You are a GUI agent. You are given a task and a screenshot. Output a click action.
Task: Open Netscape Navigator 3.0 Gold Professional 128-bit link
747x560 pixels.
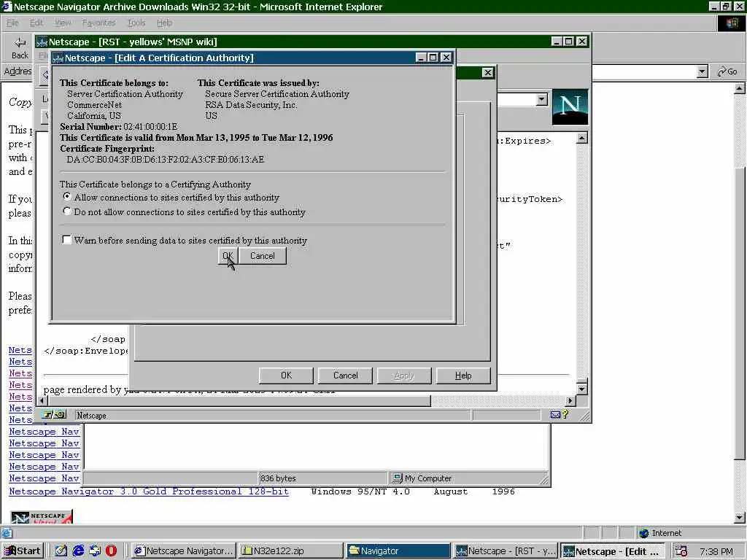pyautogui.click(x=149, y=491)
